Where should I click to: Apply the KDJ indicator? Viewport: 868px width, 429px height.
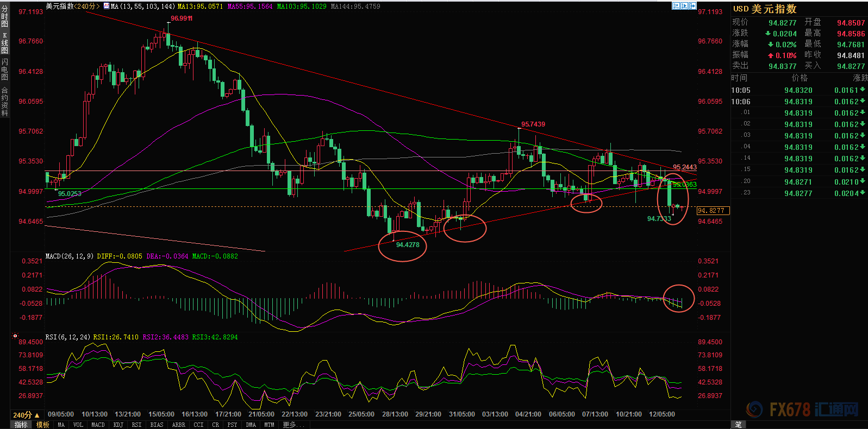coord(118,425)
